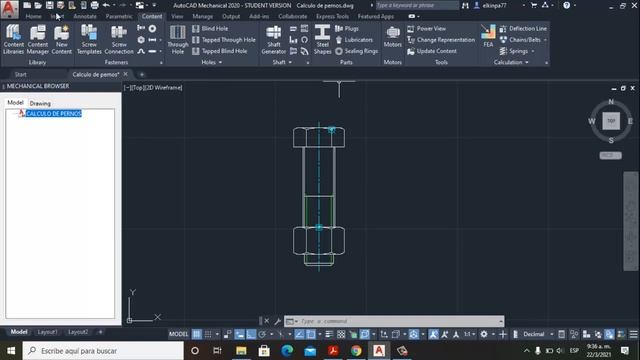Click the washer ring icon in Fasteners panel

click(152, 29)
